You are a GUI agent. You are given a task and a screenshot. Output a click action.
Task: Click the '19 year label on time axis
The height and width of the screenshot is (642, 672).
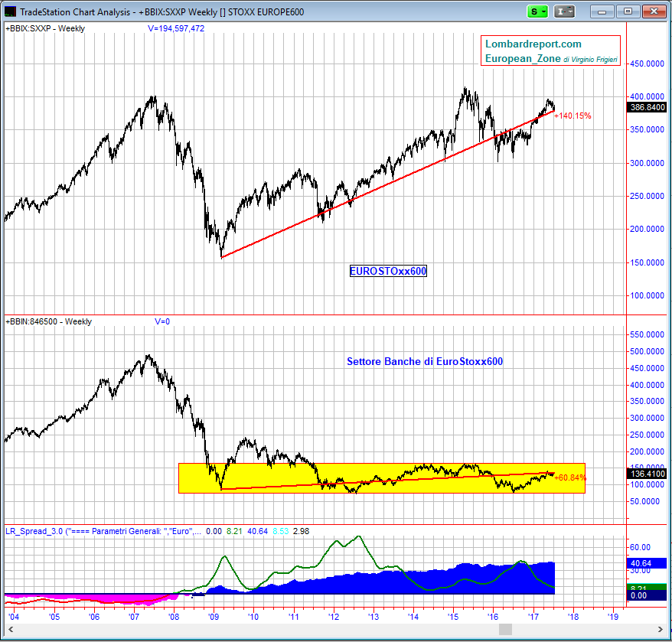(613, 617)
